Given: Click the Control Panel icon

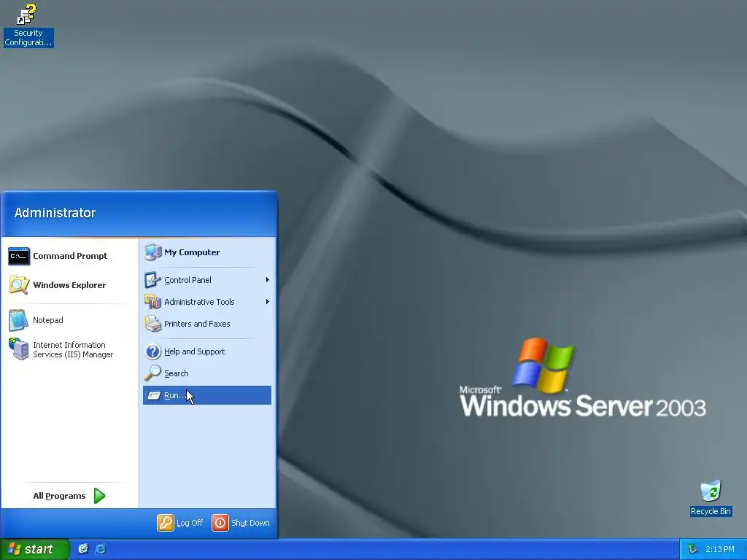Looking at the screenshot, I should [x=152, y=280].
